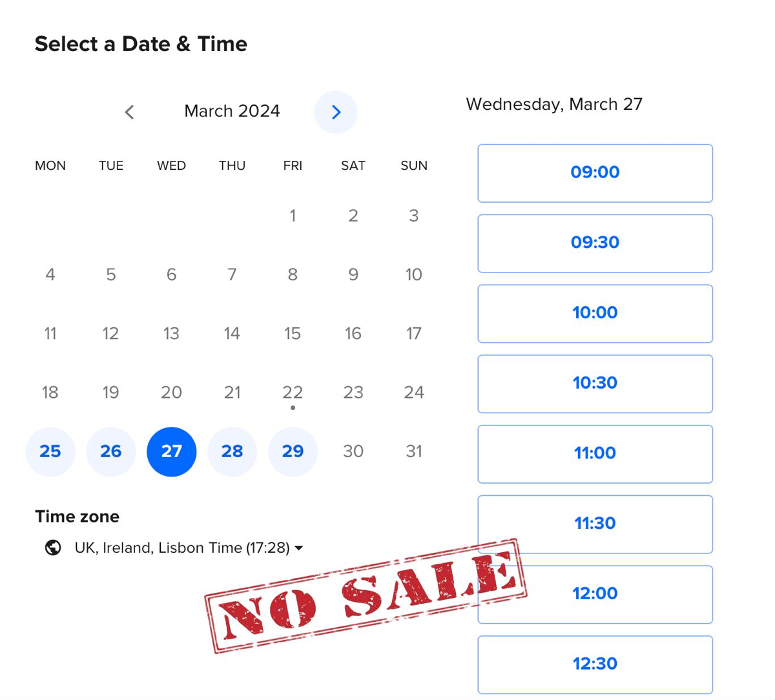The height and width of the screenshot is (700, 775).
Task: Choose the 09:00 time slot
Action: tap(595, 172)
